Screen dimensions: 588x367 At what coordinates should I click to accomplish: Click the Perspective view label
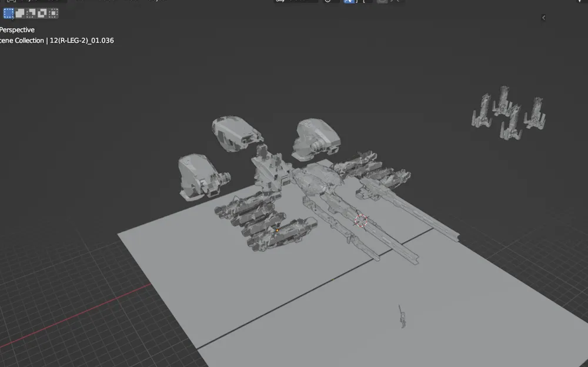pos(17,29)
